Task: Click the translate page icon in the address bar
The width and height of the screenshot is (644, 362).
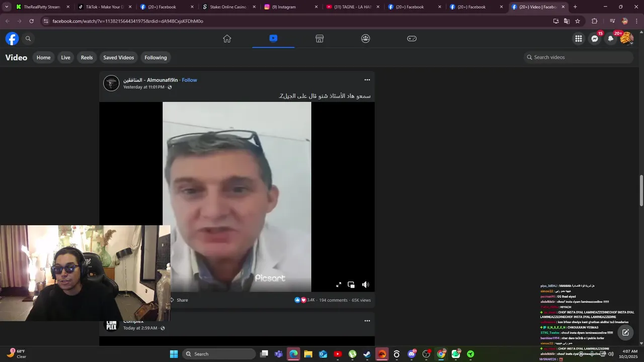Action: (567, 21)
